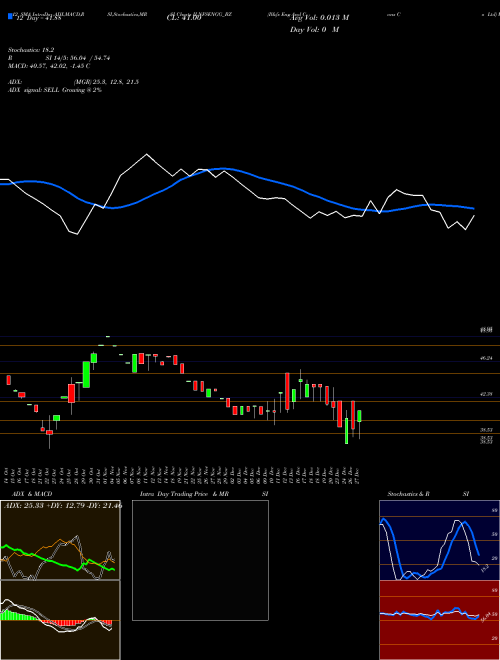Click the 'SI 14/5: 36.04 / 54.74' value
The image size is (500, 660).
(78, 58)
